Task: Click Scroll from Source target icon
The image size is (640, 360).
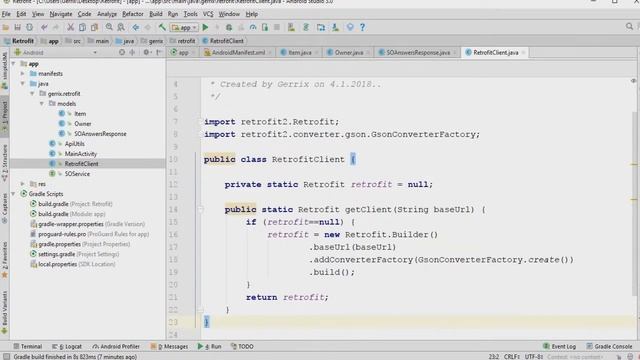Action: [122, 52]
